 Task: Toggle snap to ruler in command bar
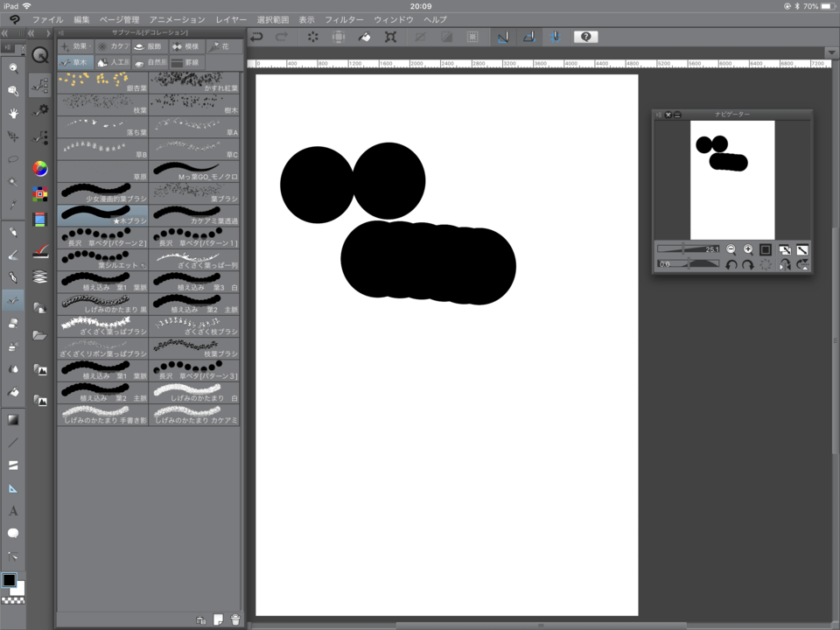coord(503,37)
